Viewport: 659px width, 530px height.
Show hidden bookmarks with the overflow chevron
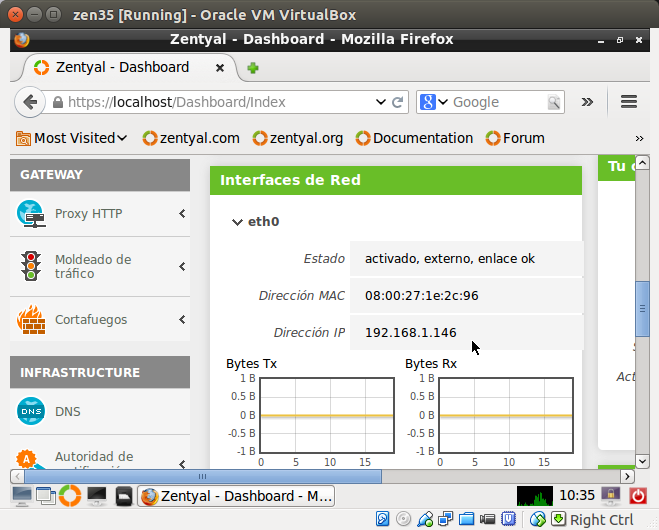coord(639,138)
